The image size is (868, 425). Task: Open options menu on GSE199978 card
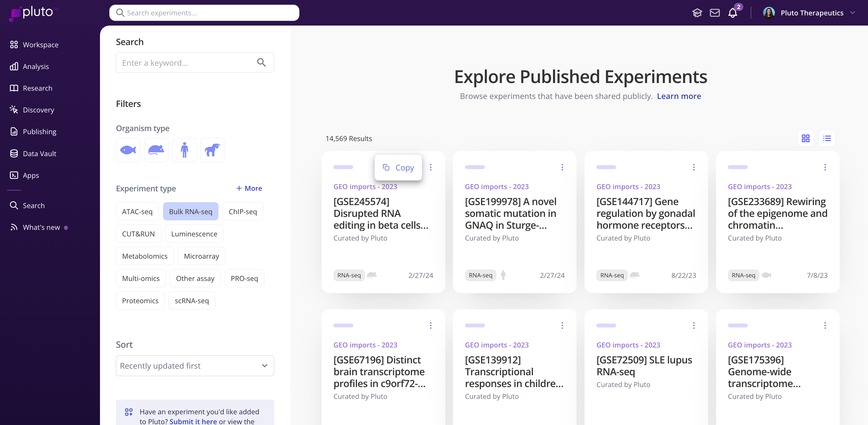pyautogui.click(x=562, y=167)
